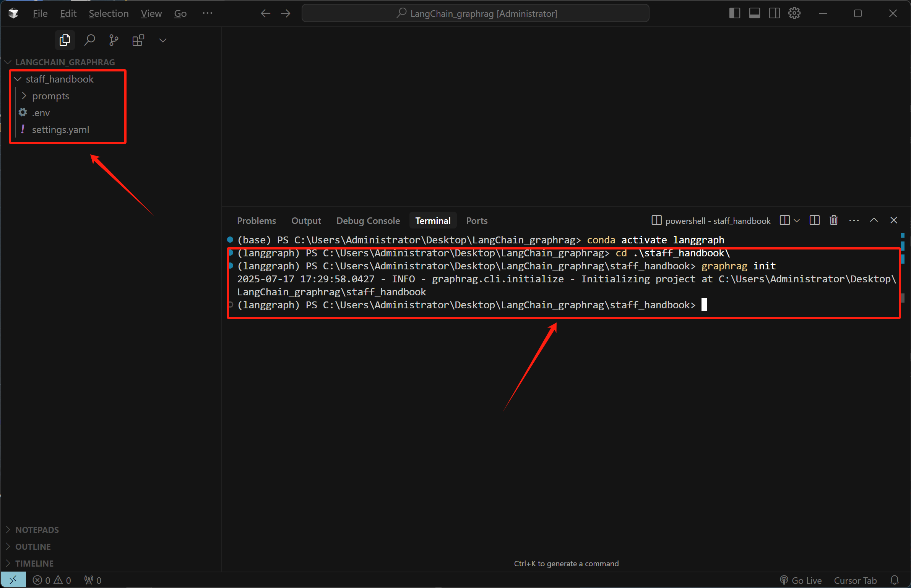Click the 'graphrag init' command text
Image resolution: width=911 pixels, height=588 pixels.
(739, 266)
